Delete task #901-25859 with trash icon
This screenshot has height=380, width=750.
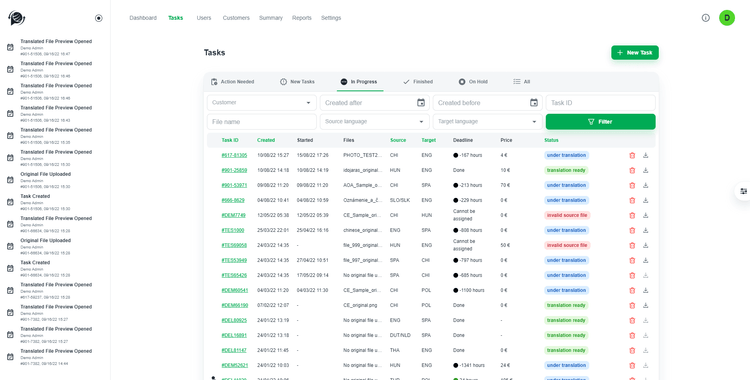tap(632, 170)
